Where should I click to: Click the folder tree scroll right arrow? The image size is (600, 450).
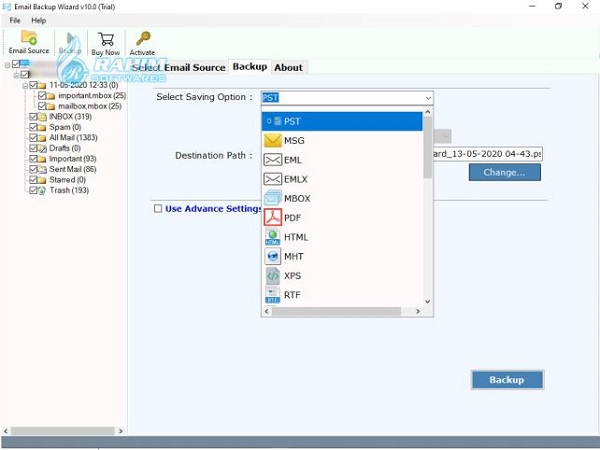pos(121,431)
